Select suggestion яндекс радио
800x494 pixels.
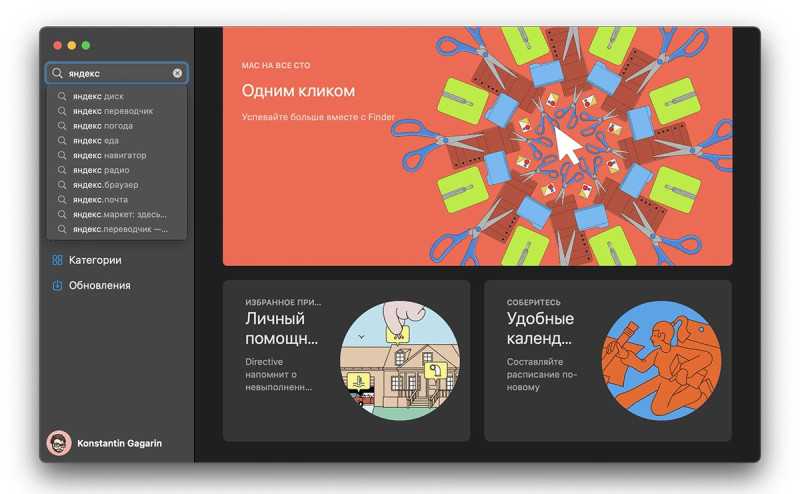pos(116,170)
